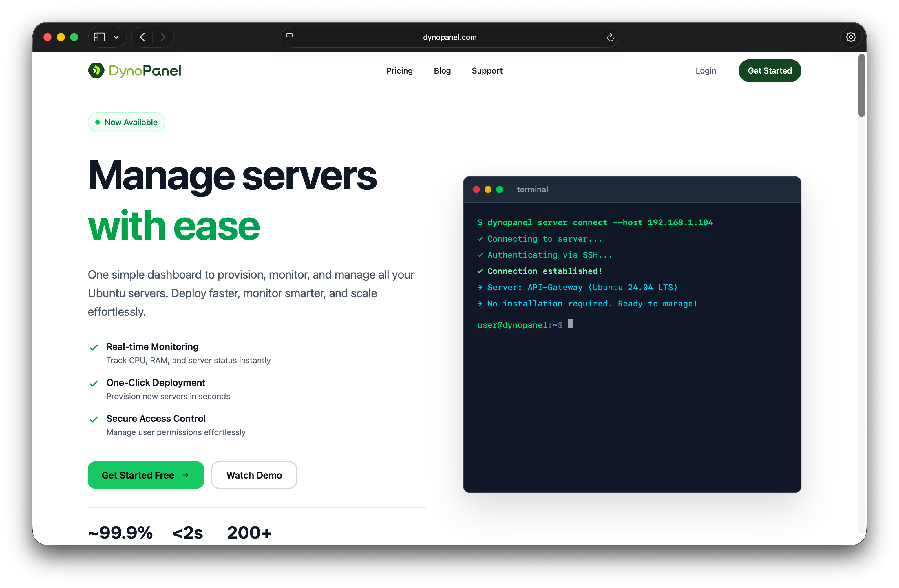Click 'Manage user permissions effortlessly' text
This screenshot has width=899, height=588.
point(176,432)
